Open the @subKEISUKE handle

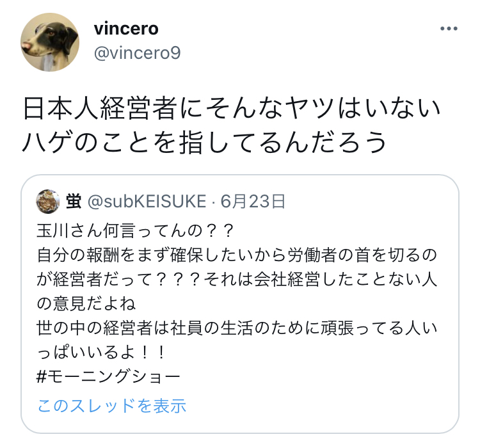[147, 202]
